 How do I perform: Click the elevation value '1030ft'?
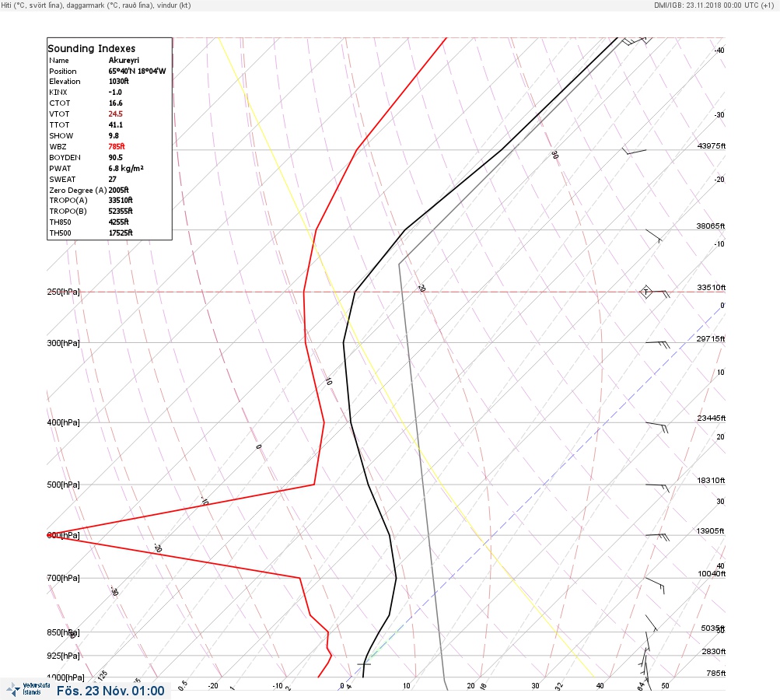[x=119, y=81]
